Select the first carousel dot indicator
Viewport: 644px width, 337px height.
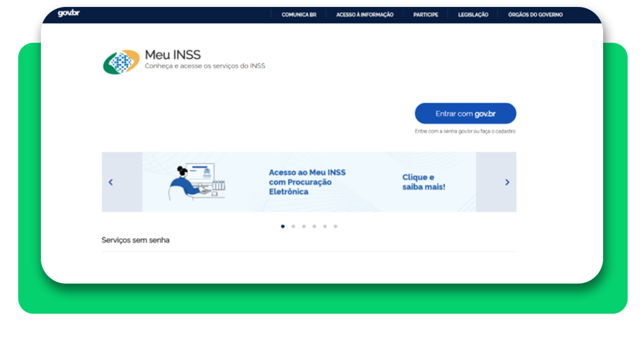282,226
